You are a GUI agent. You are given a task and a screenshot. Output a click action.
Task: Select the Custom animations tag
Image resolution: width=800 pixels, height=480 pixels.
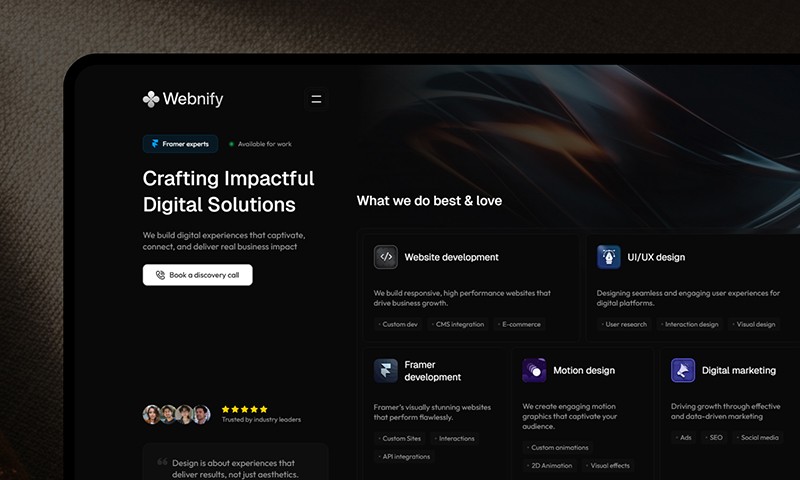(x=558, y=447)
